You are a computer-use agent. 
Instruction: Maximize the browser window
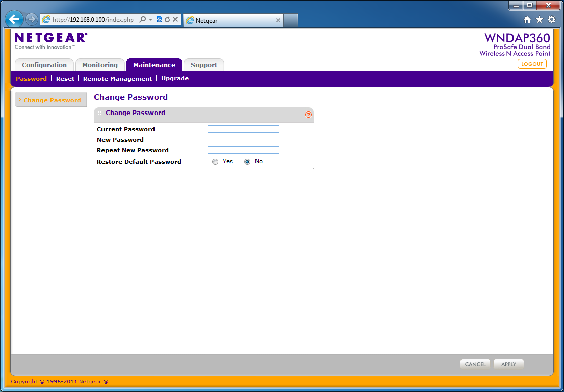pos(530,5)
